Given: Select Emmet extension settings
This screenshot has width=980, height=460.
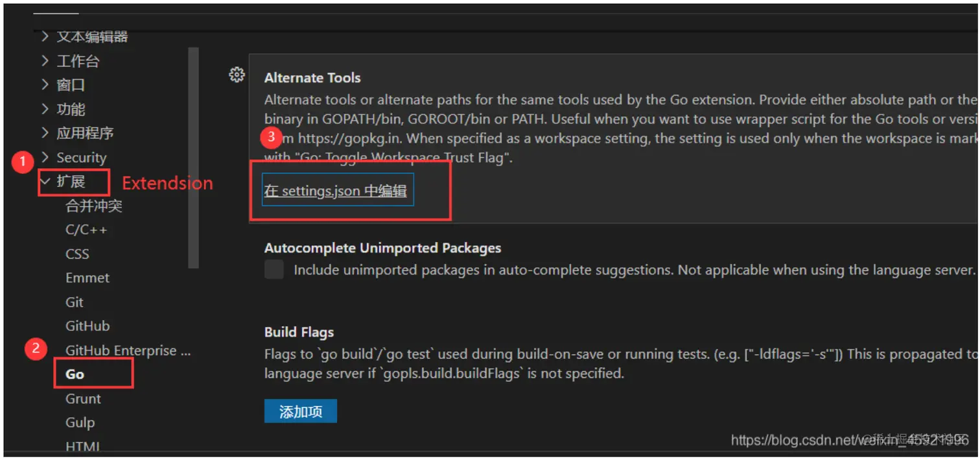Looking at the screenshot, I should [x=87, y=278].
